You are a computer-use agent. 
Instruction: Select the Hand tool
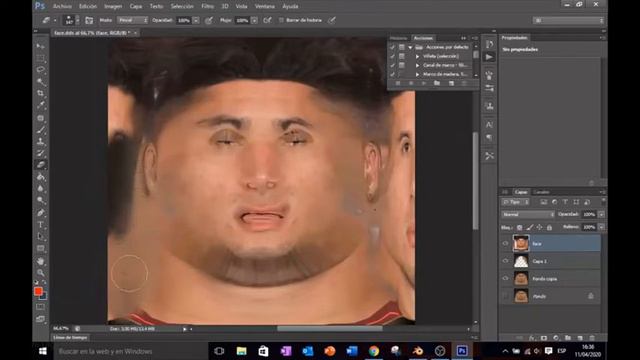(40, 261)
